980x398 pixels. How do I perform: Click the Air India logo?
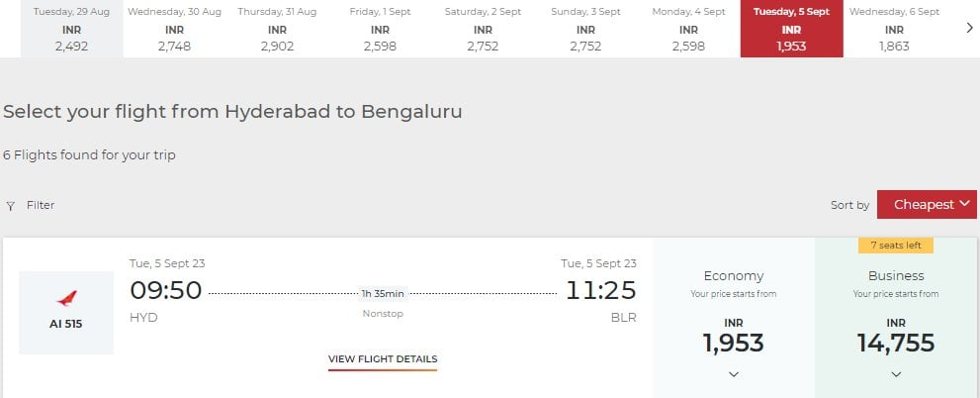[66, 299]
